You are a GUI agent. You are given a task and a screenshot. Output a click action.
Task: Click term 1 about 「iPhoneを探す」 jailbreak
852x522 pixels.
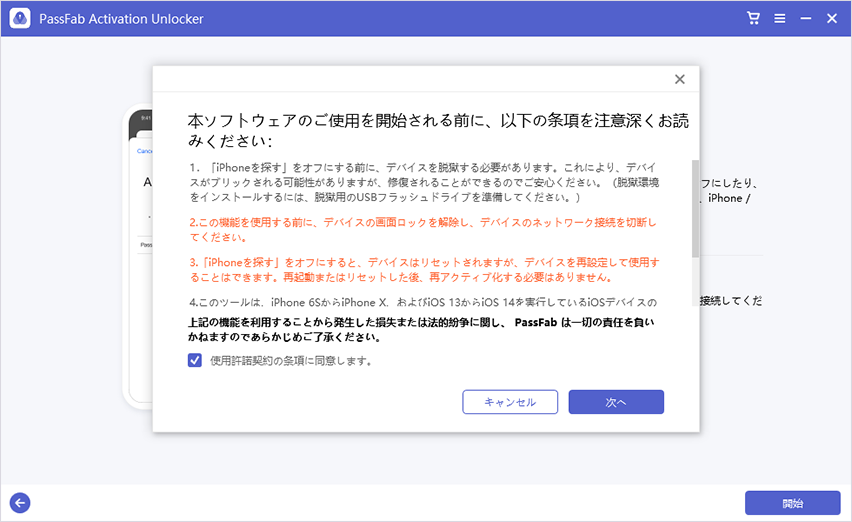click(x=424, y=183)
